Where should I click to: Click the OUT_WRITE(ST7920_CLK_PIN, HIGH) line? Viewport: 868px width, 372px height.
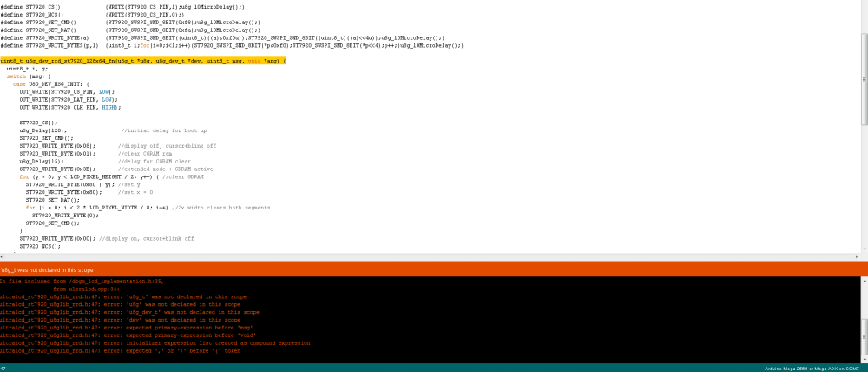[70, 107]
